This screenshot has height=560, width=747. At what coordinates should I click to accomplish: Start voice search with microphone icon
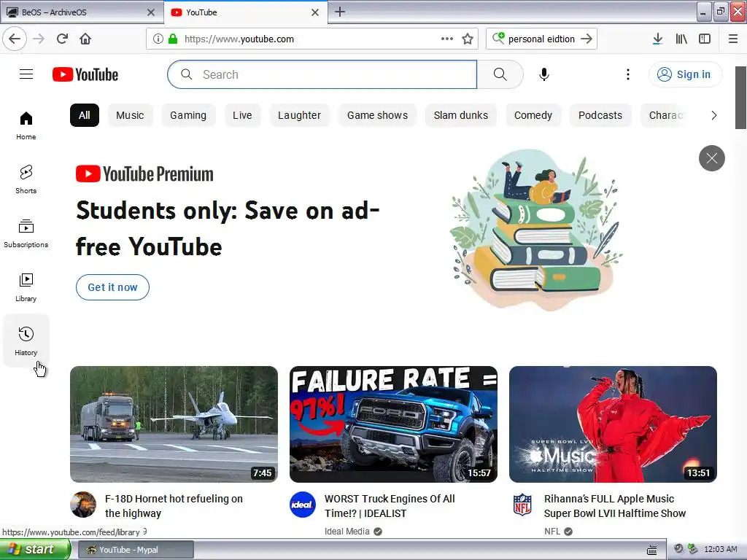[543, 74]
